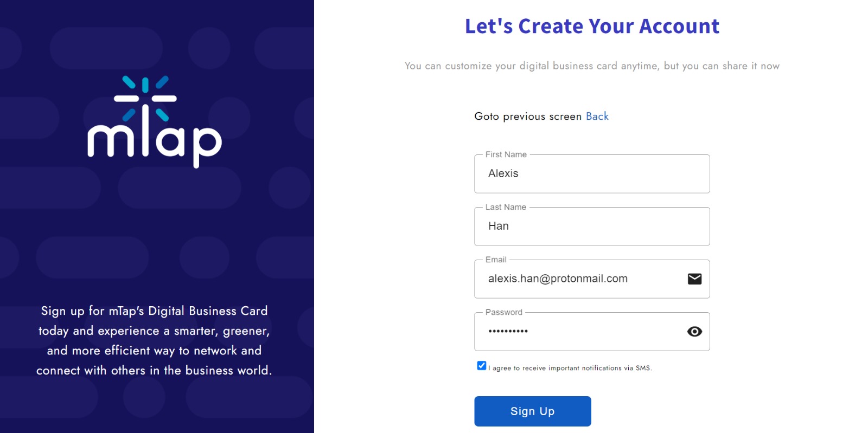Image resolution: width=868 pixels, height=433 pixels.
Task: Click the Email field label
Action: (x=496, y=260)
